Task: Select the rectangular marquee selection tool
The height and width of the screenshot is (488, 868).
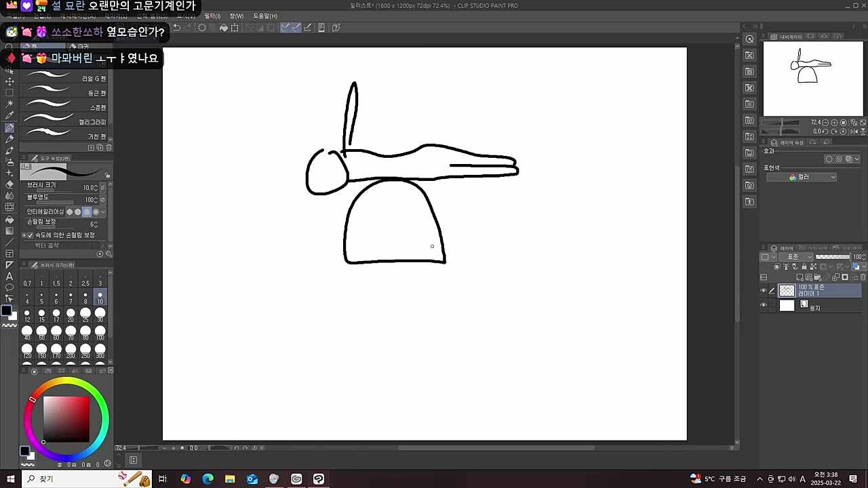Action: pyautogui.click(x=9, y=93)
